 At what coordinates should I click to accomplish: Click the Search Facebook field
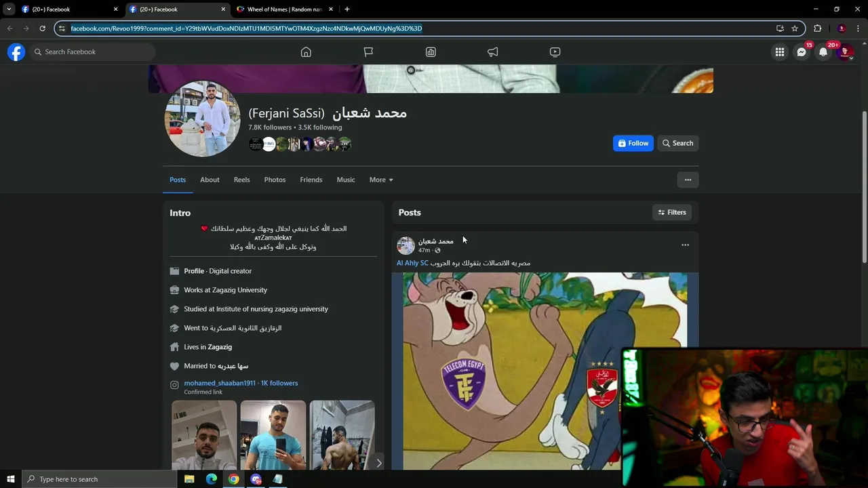93,52
